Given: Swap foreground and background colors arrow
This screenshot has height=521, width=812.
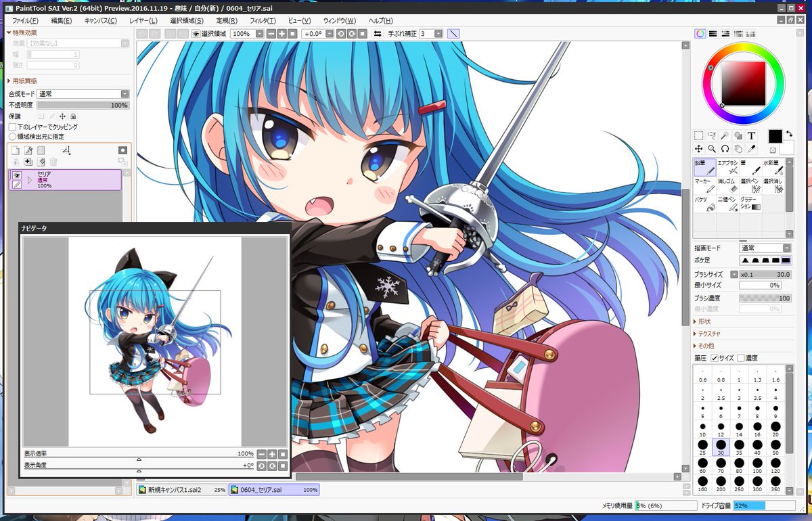Looking at the screenshot, I should click(789, 133).
